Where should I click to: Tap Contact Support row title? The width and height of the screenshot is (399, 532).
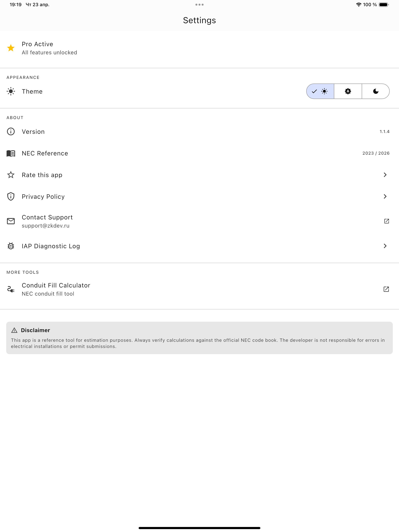tap(47, 217)
